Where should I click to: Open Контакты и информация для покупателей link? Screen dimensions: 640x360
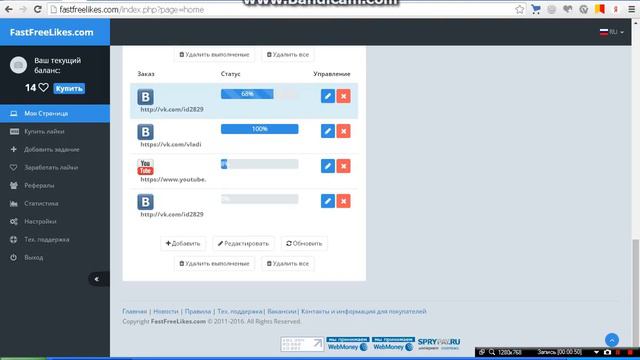(x=364, y=311)
